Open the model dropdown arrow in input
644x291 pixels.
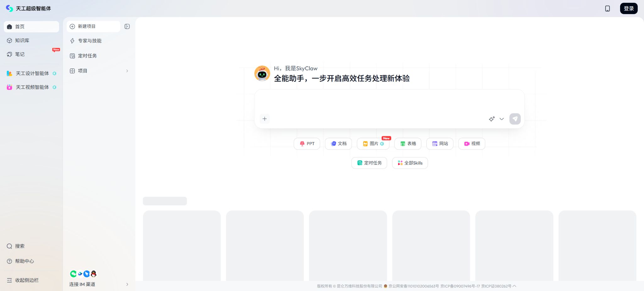pos(502,119)
